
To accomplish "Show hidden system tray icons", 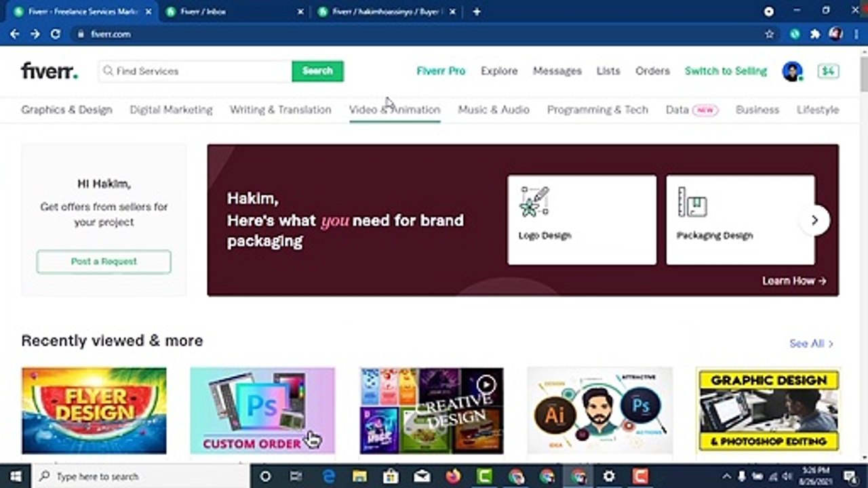I will [x=726, y=476].
